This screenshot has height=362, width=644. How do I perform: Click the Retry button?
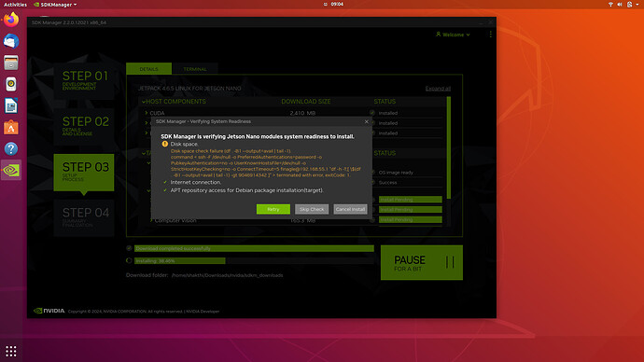[273, 209]
